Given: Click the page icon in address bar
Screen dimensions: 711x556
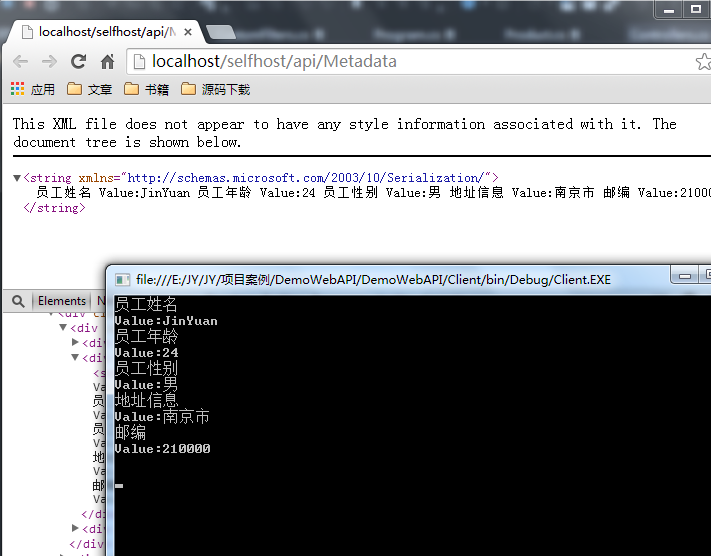Looking at the screenshot, I should 139,62.
